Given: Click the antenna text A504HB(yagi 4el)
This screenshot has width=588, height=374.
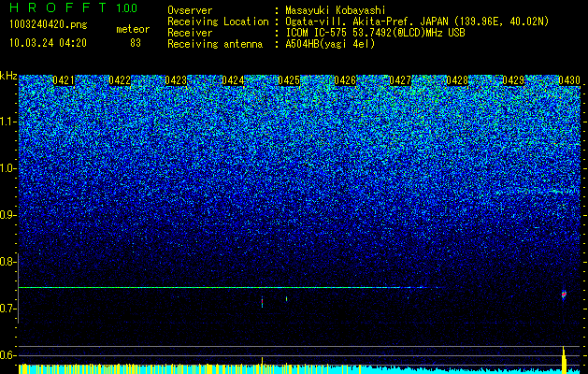Looking at the screenshot, I should pos(330,44).
